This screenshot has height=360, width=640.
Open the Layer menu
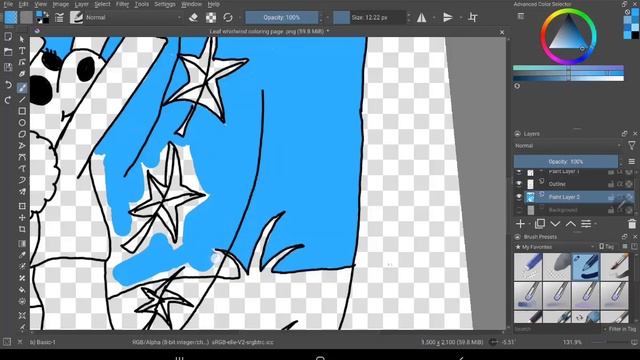[82, 4]
